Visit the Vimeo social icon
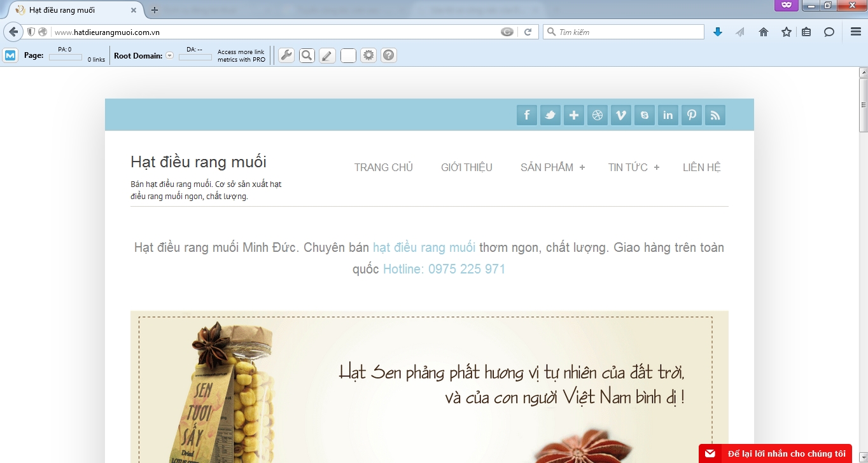868x463 pixels. [x=621, y=115]
